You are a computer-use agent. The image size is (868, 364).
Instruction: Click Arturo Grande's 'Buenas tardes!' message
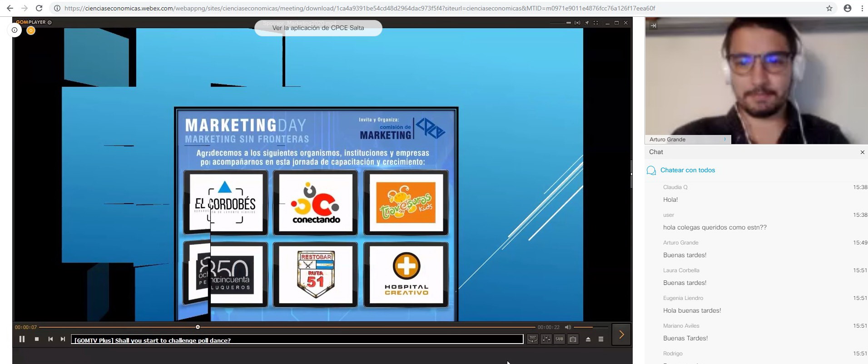[684, 255]
